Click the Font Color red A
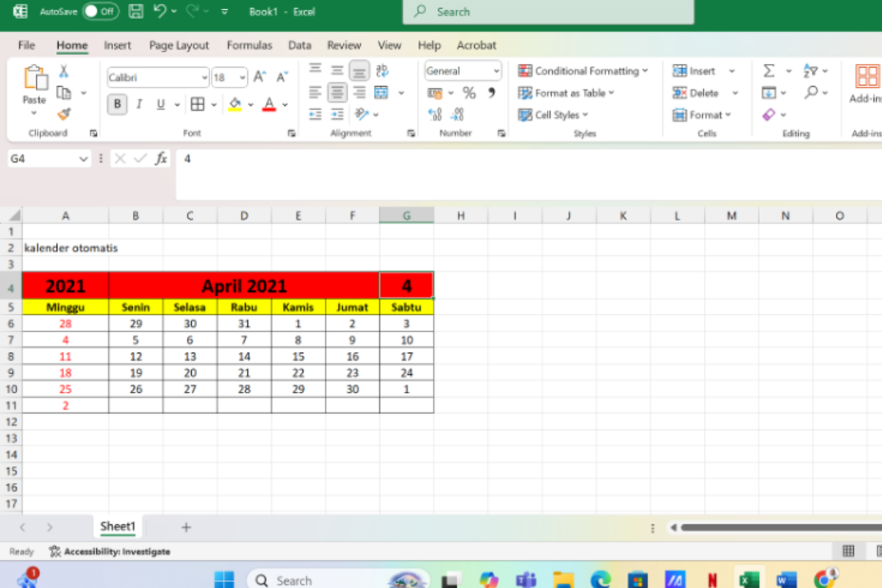 click(269, 104)
